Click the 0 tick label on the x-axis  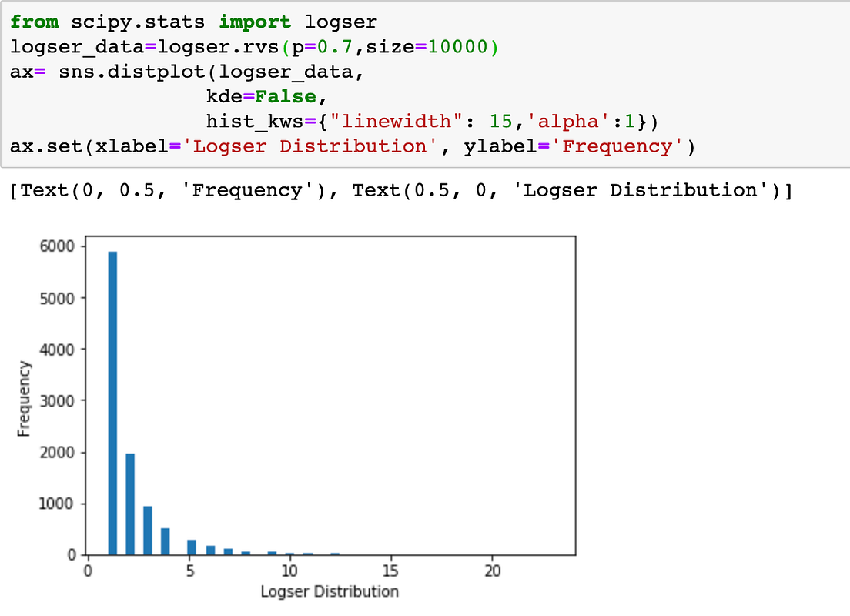coord(87,571)
